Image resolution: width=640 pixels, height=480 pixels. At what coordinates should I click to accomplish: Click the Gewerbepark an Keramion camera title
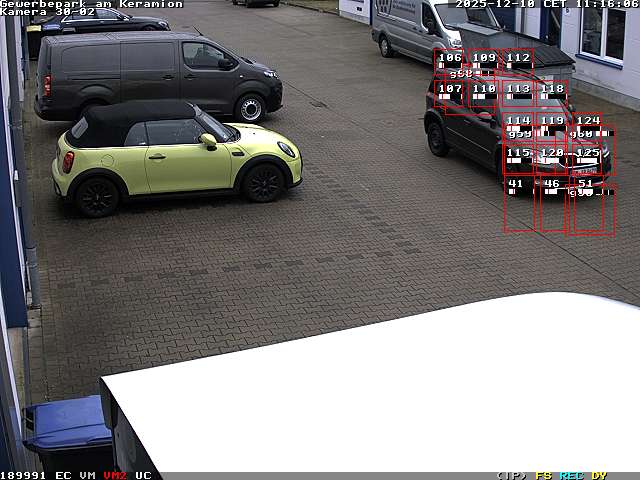click(92, 4)
